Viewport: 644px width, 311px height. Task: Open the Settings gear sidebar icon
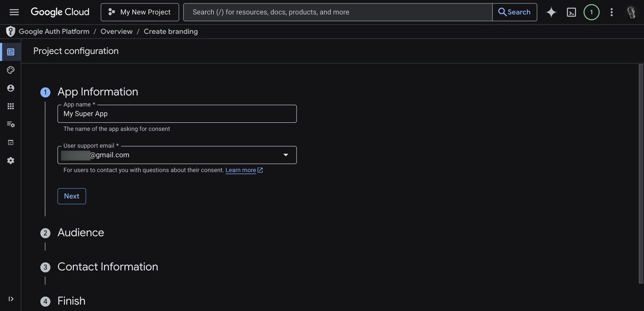pos(11,161)
